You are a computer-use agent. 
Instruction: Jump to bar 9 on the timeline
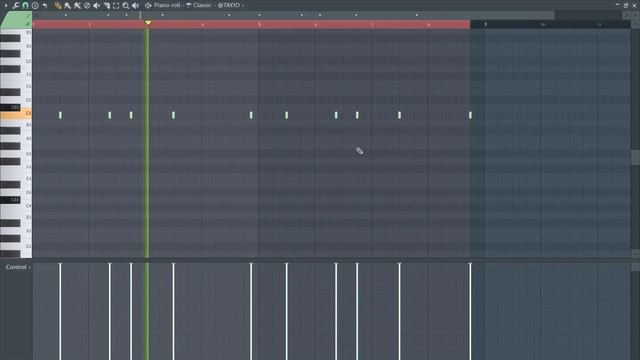[x=485, y=24]
